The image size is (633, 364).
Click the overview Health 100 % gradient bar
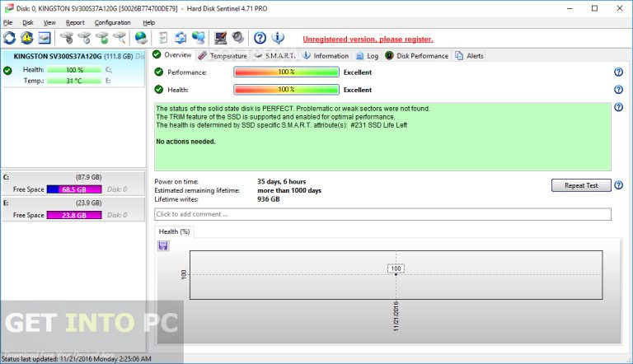tap(286, 89)
